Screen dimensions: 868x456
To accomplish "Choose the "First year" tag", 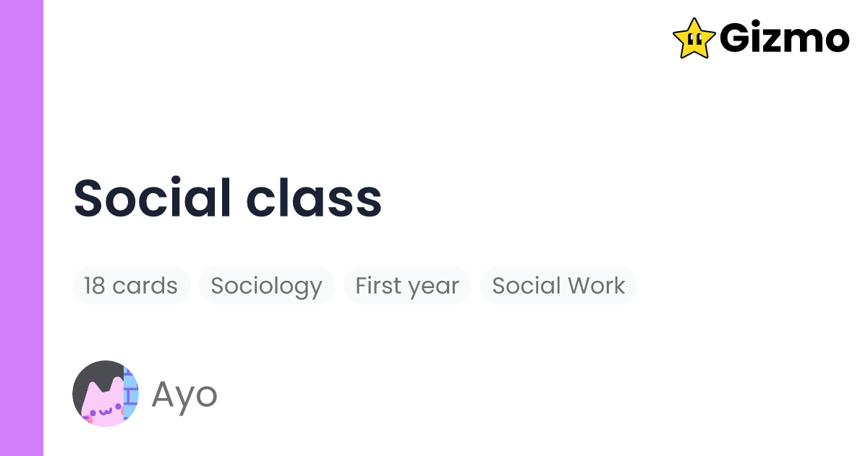I will click(x=407, y=285).
